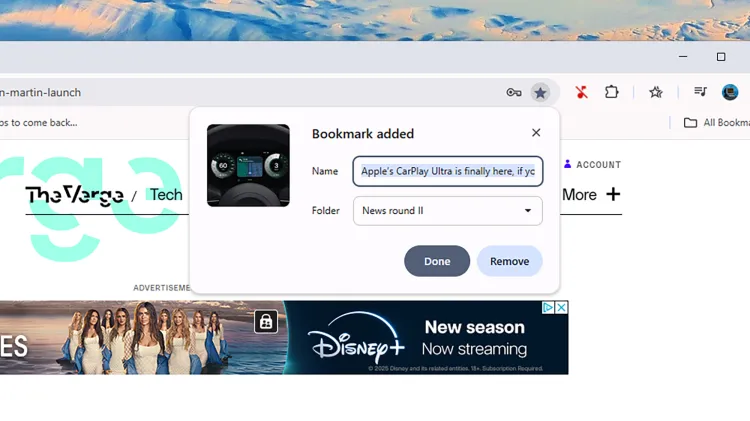
Task: Close the Bookmark added dialog
Action: tap(536, 133)
